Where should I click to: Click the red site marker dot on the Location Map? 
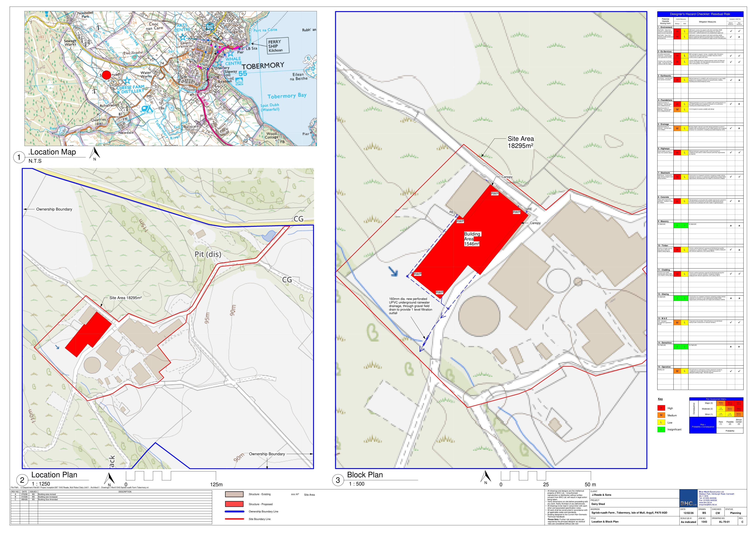pyautogui.click(x=106, y=75)
